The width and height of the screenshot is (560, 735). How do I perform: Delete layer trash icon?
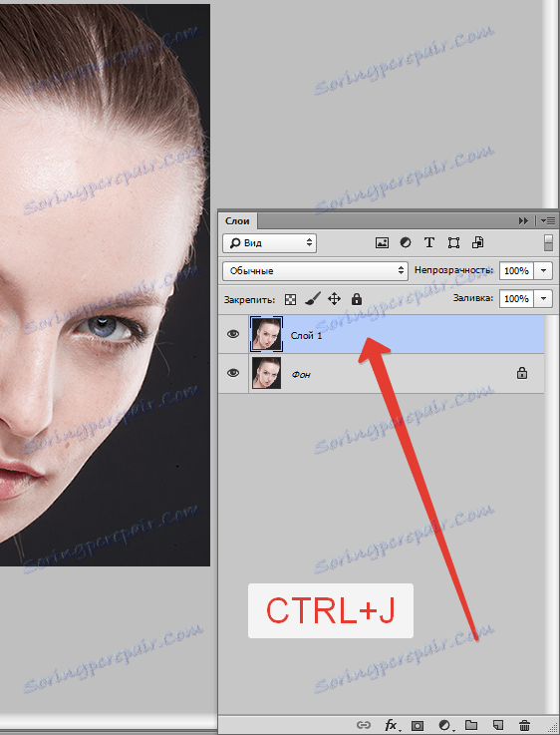(x=525, y=725)
